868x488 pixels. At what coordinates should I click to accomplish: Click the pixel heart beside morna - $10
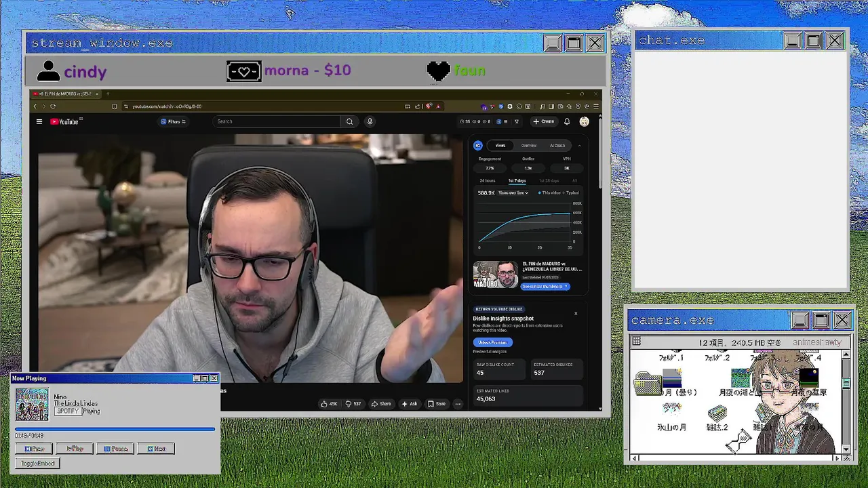coord(243,70)
